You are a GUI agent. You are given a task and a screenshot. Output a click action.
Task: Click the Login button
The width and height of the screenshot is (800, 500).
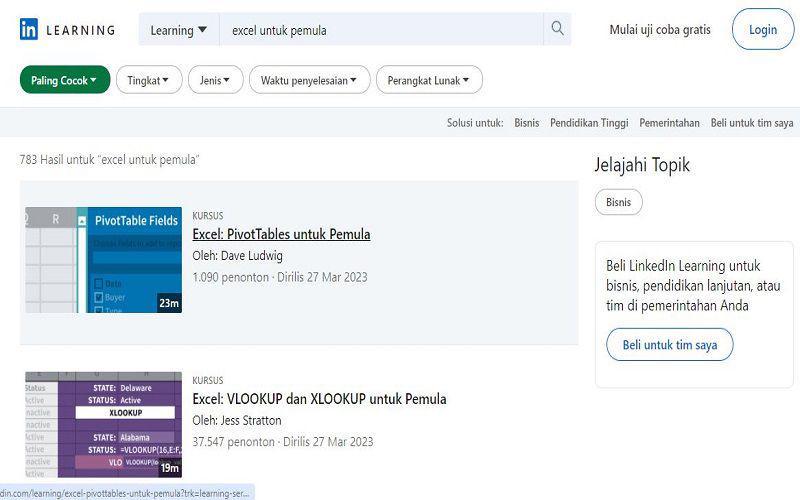click(x=763, y=30)
